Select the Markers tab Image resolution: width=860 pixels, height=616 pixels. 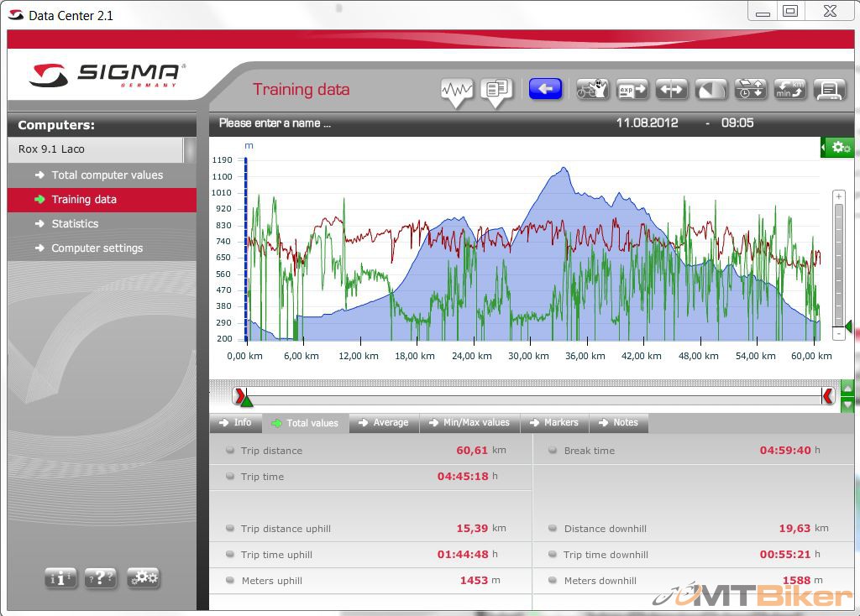[553, 423]
